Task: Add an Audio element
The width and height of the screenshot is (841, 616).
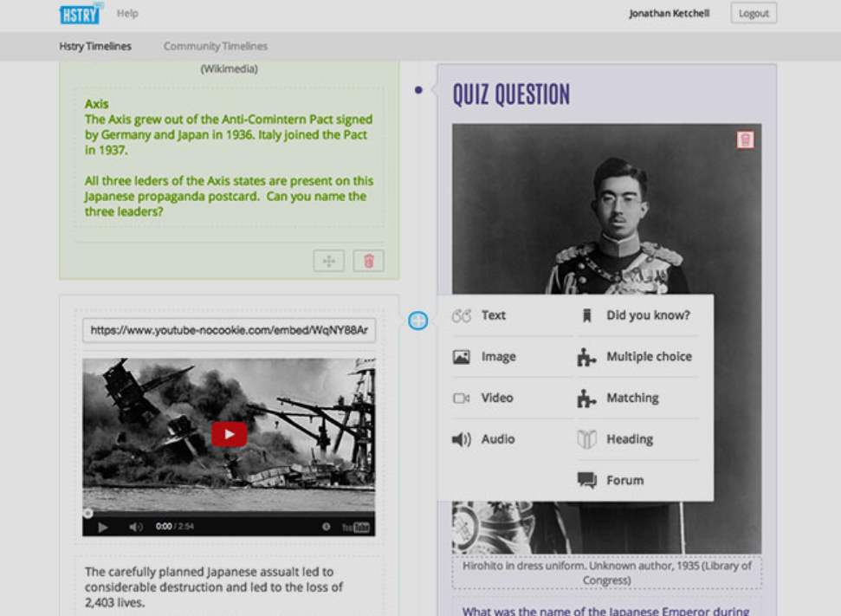Action: click(x=497, y=439)
